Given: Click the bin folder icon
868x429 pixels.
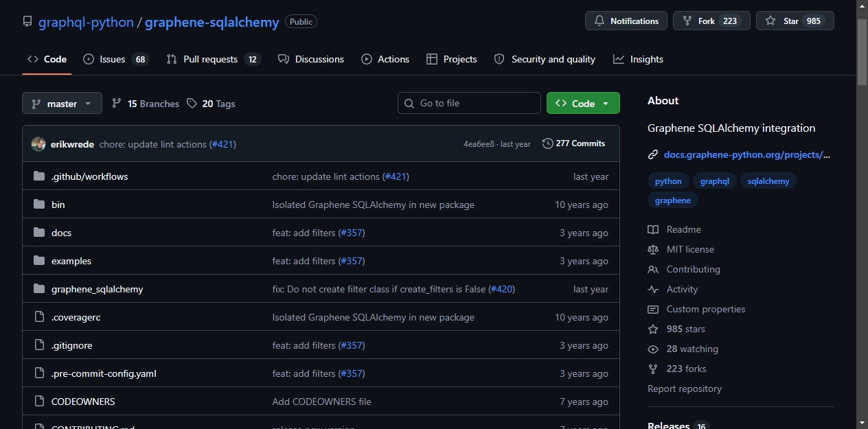Looking at the screenshot, I should click(x=39, y=205).
